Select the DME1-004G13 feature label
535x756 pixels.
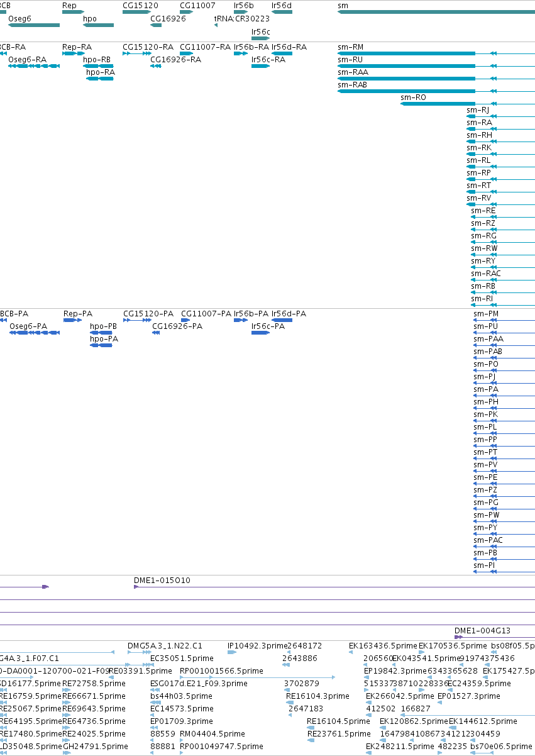482,631
